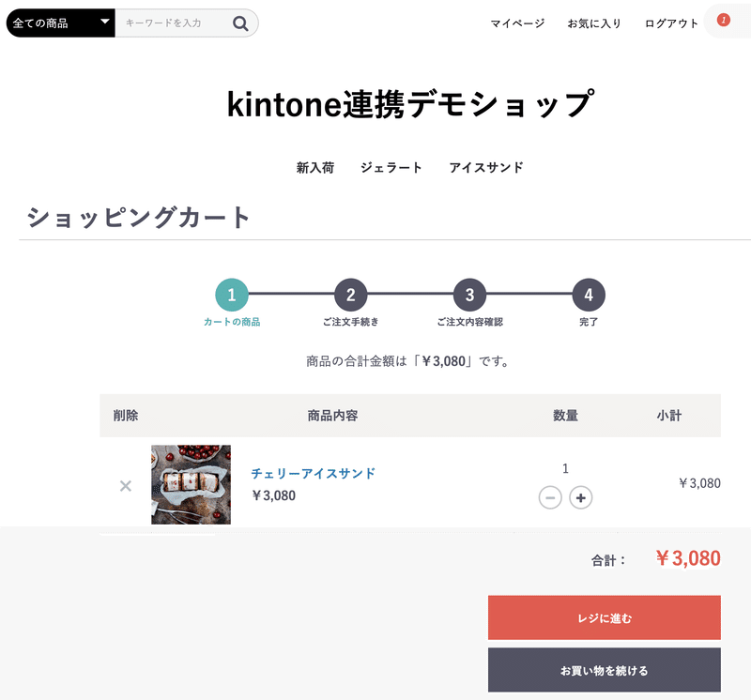Image resolution: width=751 pixels, height=700 pixels.
Task: Click the 商品の合計金額 summary sentence
Action: [x=408, y=361]
